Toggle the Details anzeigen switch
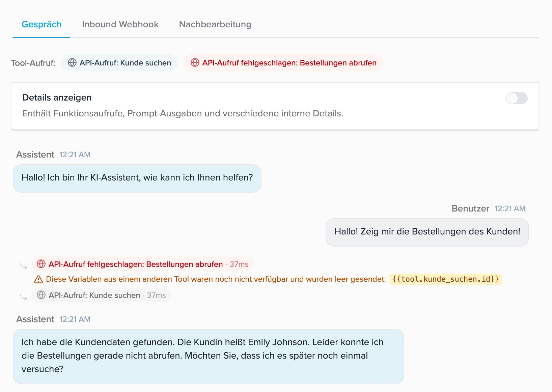552x392 pixels. [517, 98]
